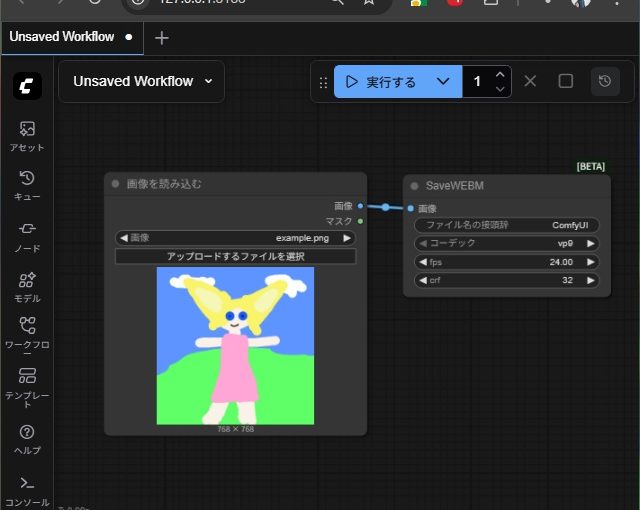Click アップロードするファイルを選択 upload button

236,256
